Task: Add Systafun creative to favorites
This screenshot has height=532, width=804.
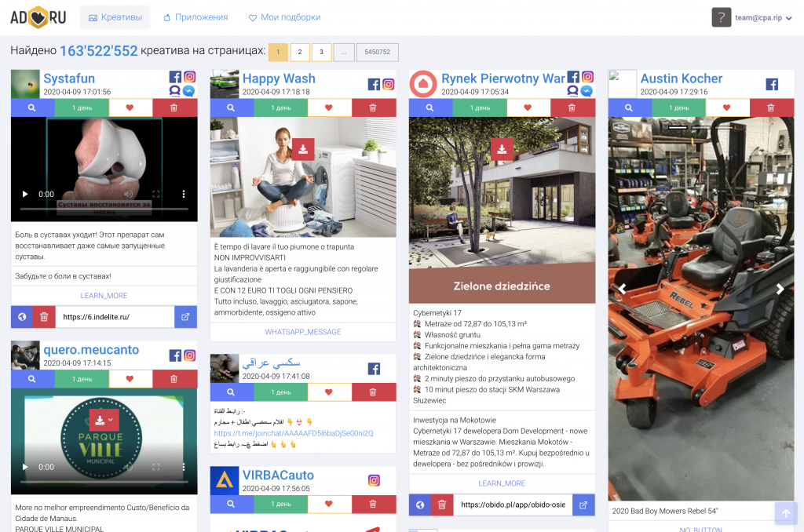Action: point(130,107)
